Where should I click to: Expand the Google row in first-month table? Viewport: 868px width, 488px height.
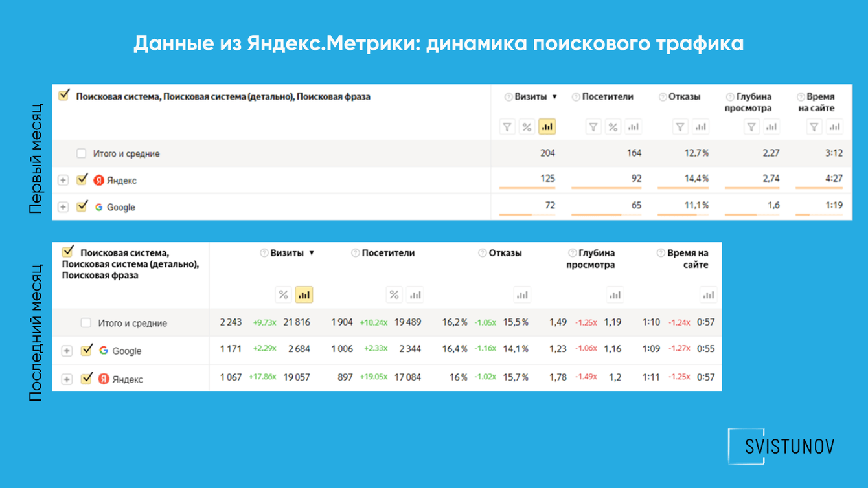[x=63, y=207]
